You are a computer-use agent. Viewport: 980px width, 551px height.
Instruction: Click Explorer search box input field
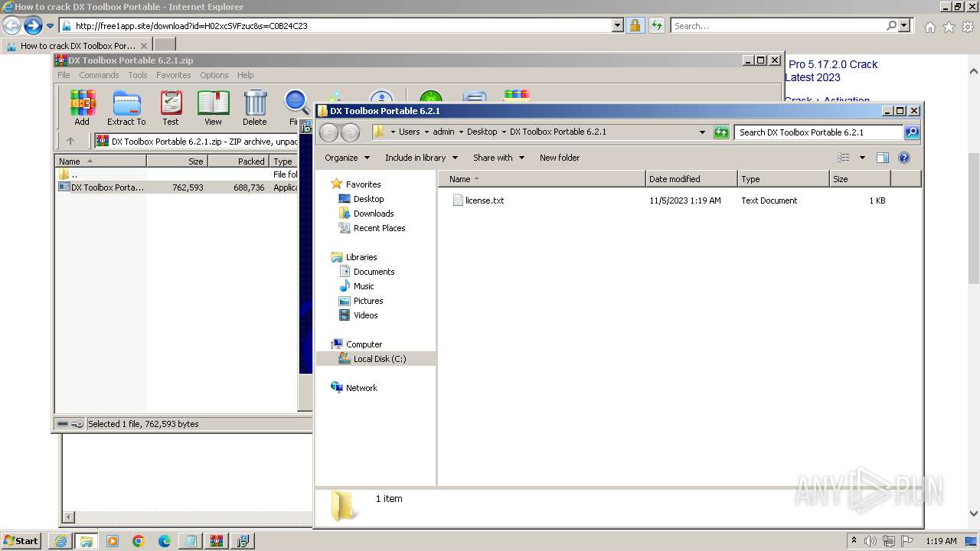click(x=818, y=132)
